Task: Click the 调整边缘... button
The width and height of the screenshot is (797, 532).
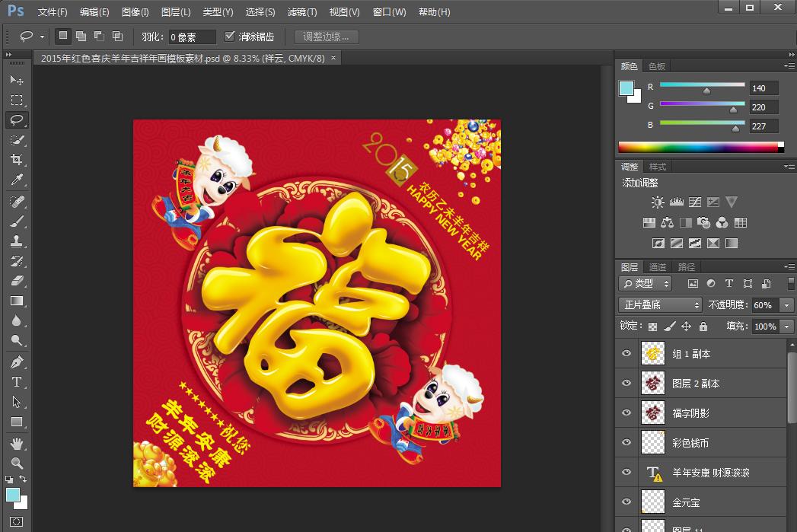Action: point(326,37)
